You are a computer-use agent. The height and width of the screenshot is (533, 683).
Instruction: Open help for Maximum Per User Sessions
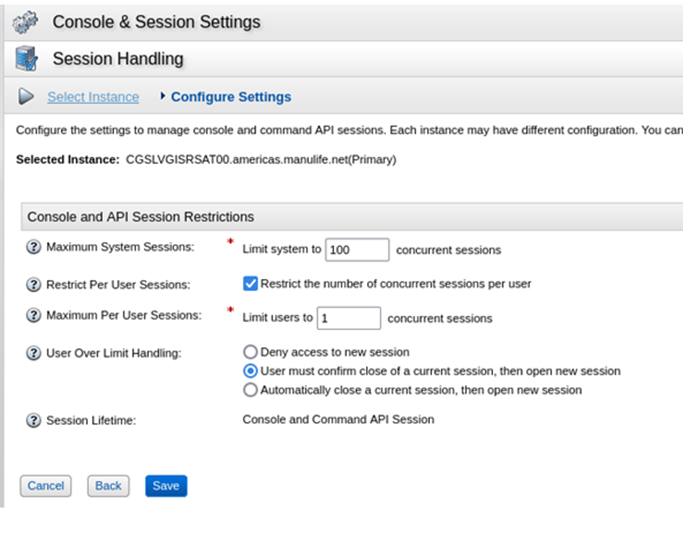coord(33,316)
